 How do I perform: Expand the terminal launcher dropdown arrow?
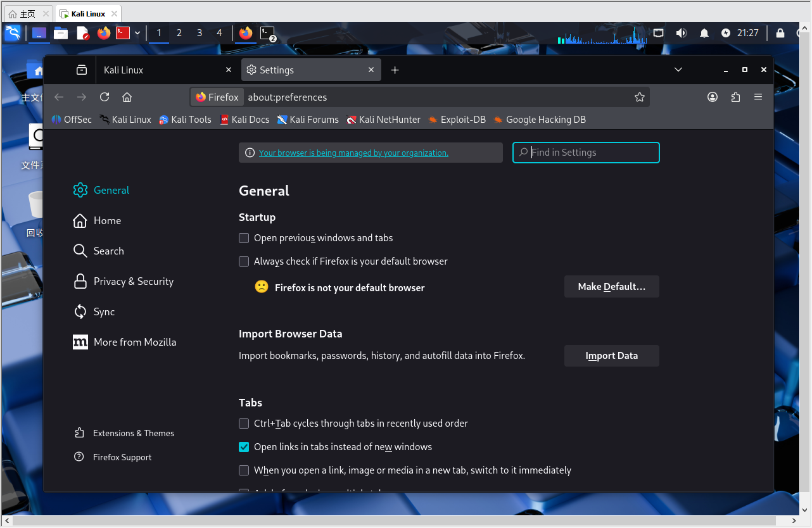coord(137,33)
